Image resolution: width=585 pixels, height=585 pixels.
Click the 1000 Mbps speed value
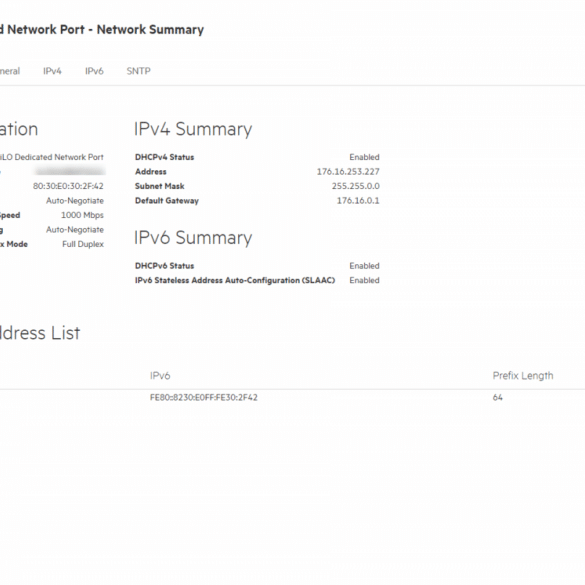point(82,215)
